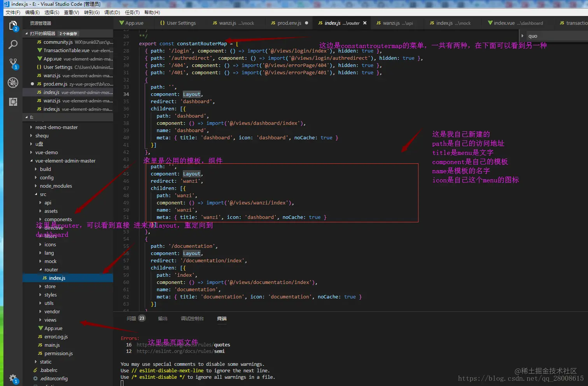Open the Source Control view
588x386 pixels.
click(x=13, y=63)
